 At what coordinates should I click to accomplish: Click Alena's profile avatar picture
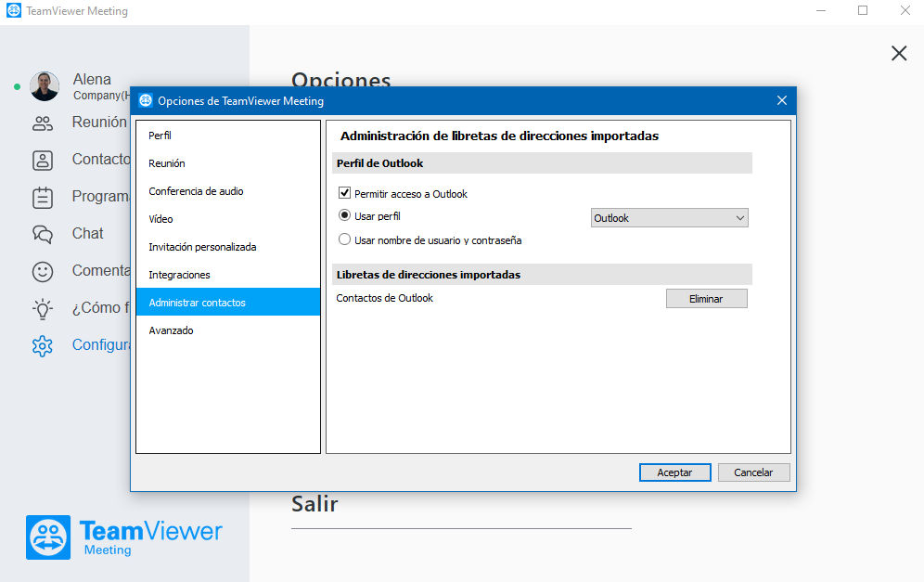point(45,86)
